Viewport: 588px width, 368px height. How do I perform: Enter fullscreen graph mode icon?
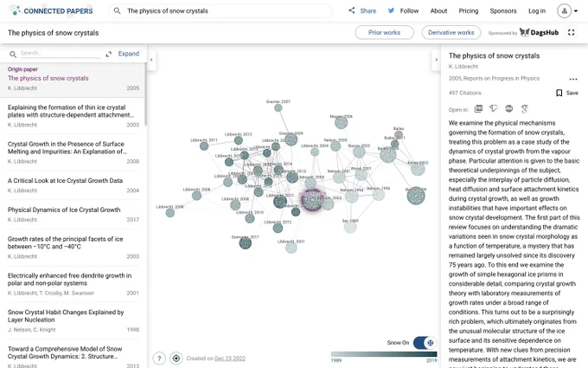coord(571,33)
